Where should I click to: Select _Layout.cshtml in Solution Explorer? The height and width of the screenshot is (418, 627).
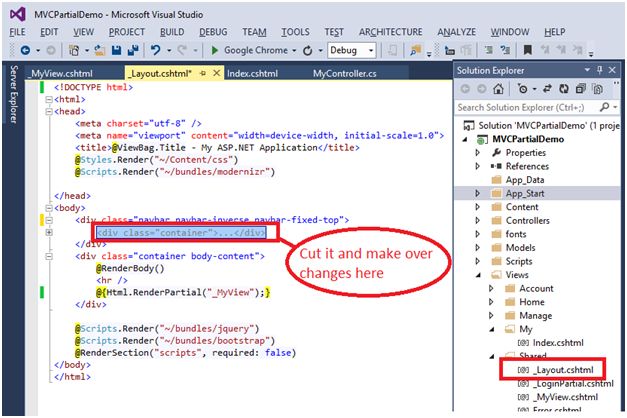coord(564,370)
